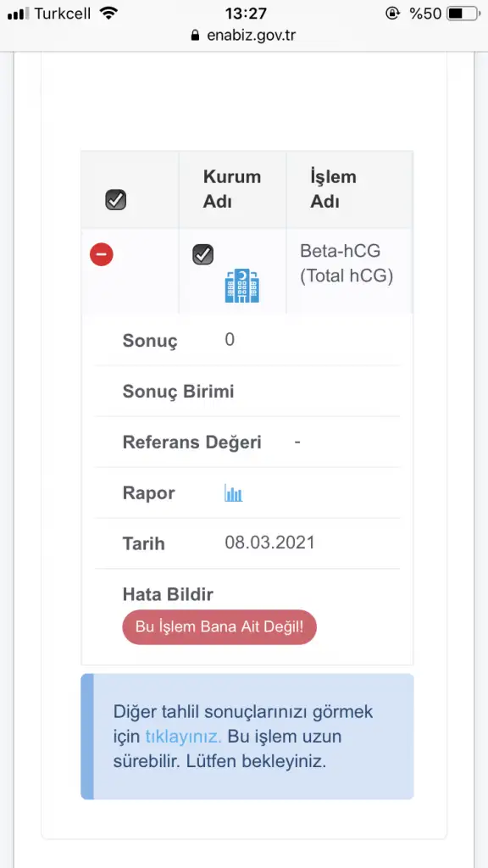Tap the rotation lock icon in status bar
488x868 pixels.
[x=393, y=14]
